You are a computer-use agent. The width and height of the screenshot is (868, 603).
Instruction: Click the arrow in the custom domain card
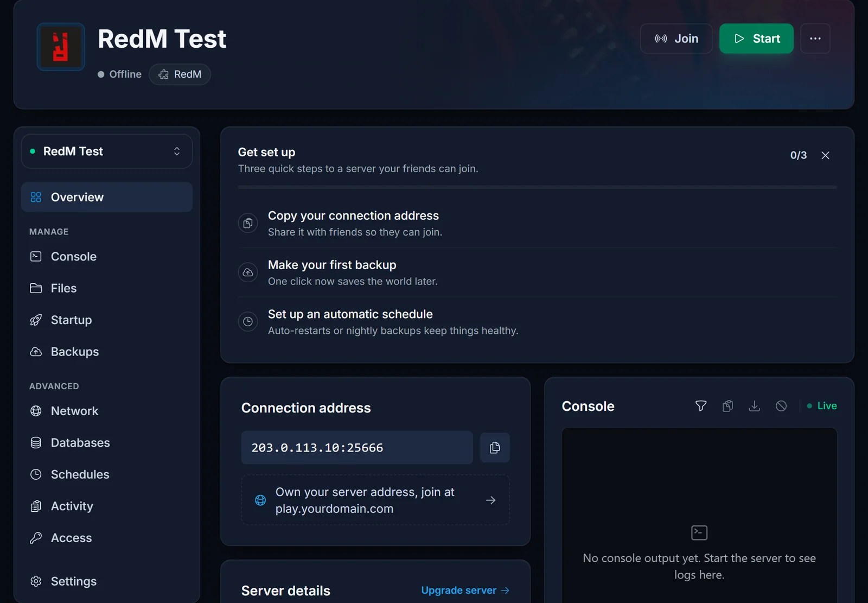click(491, 500)
